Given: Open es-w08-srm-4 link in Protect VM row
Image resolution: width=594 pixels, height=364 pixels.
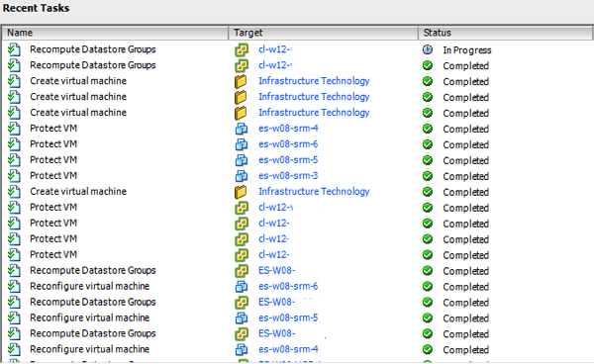Looking at the screenshot, I should (288, 129).
